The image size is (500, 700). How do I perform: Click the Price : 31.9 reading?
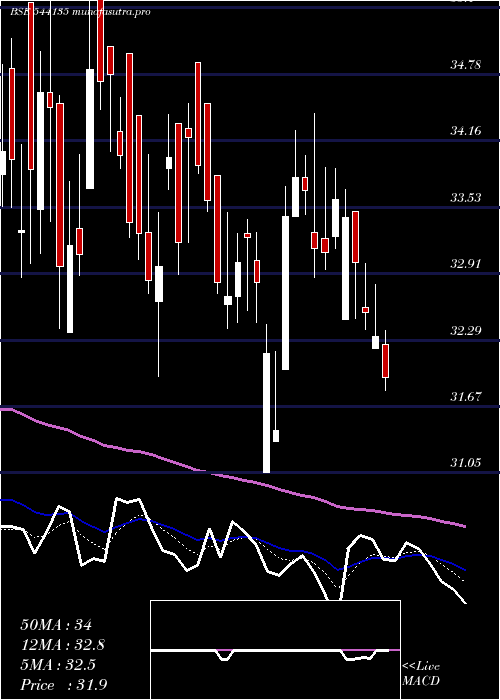coord(63,684)
